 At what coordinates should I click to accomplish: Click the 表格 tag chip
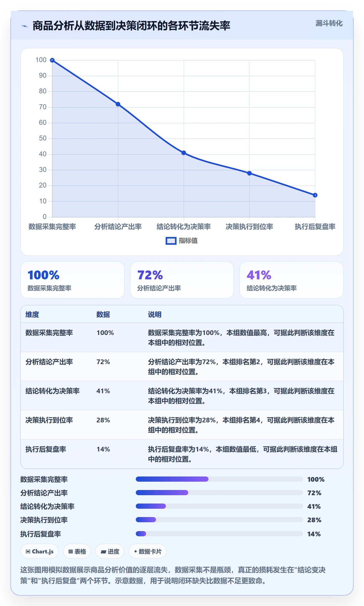(x=77, y=551)
